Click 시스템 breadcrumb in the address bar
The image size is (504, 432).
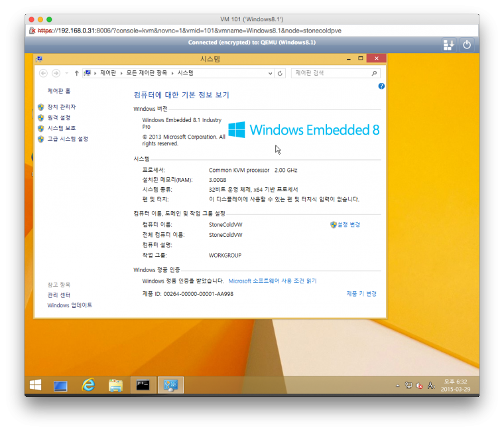[x=186, y=73]
